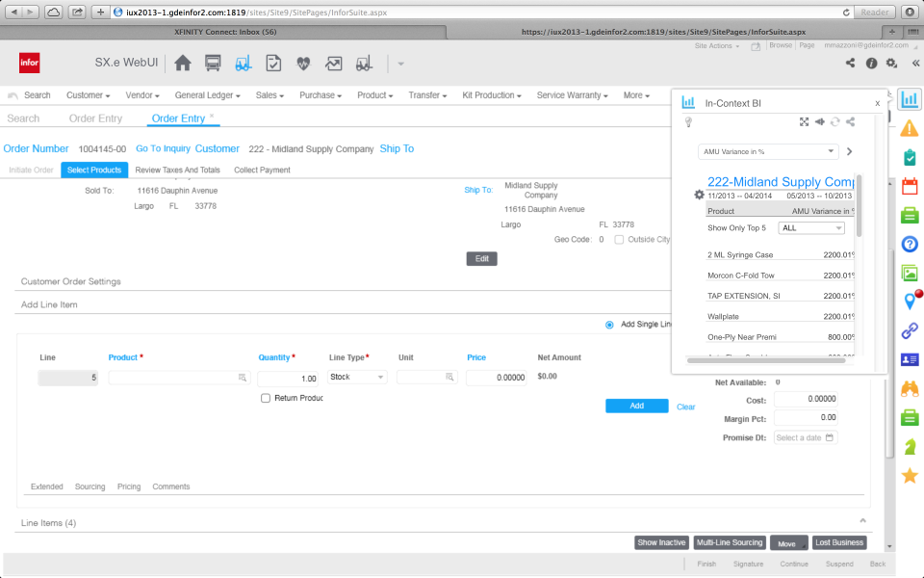Open the green images sidebar icon

(x=910, y=273)
